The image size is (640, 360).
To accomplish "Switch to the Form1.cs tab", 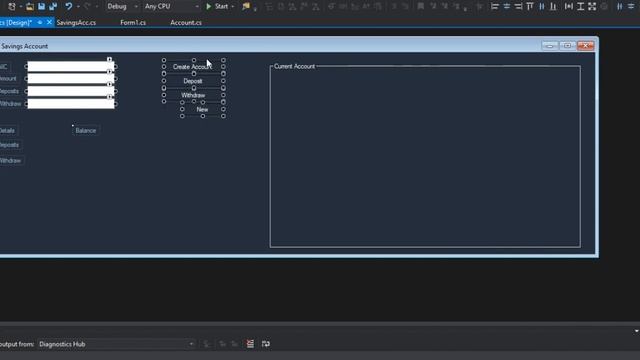I will [133, 22].
